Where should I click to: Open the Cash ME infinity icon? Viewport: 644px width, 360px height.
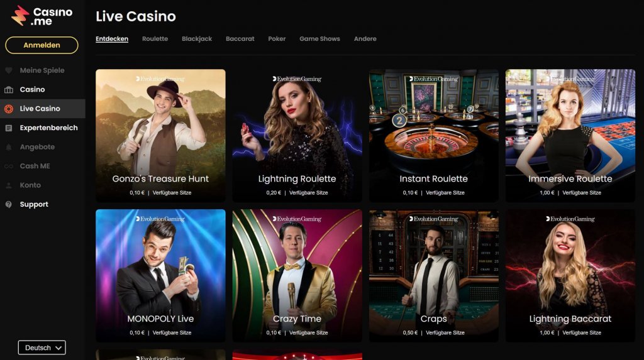[9, 166]
